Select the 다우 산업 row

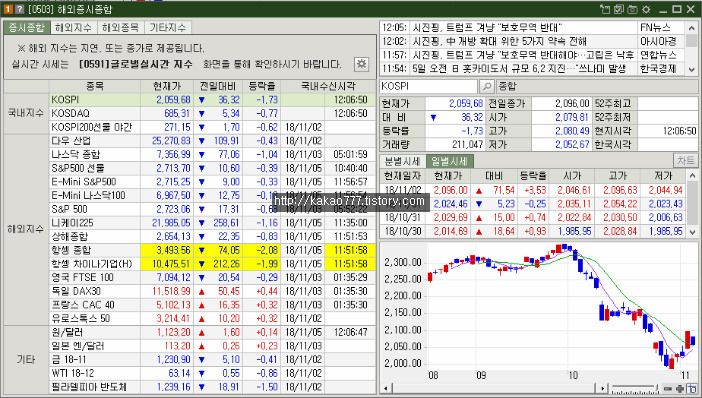(212, 141)
